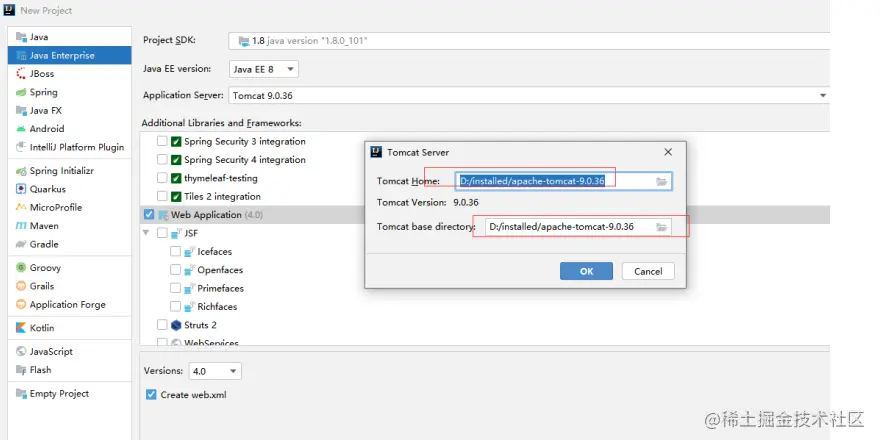Toggle thymeleaf-testing checkbox
This screenshot has height=445, width=880.
coord(162,178)
